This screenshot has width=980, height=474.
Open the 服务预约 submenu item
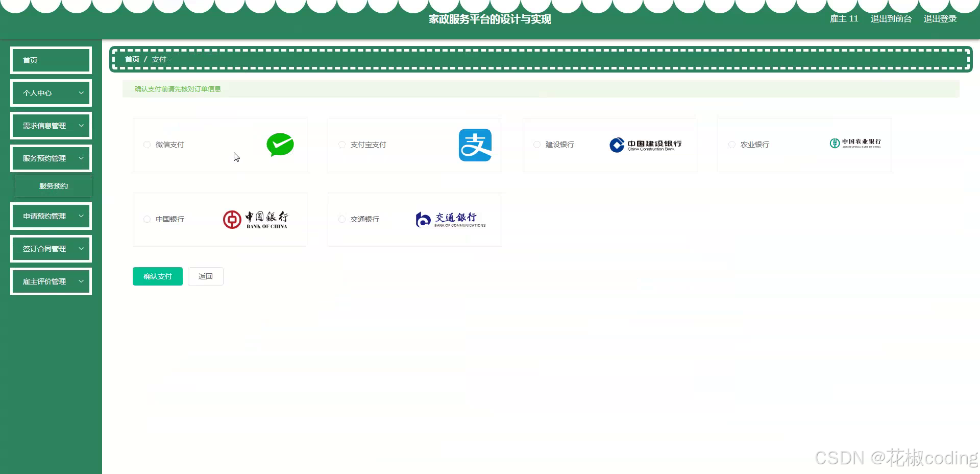coord(53,185)
